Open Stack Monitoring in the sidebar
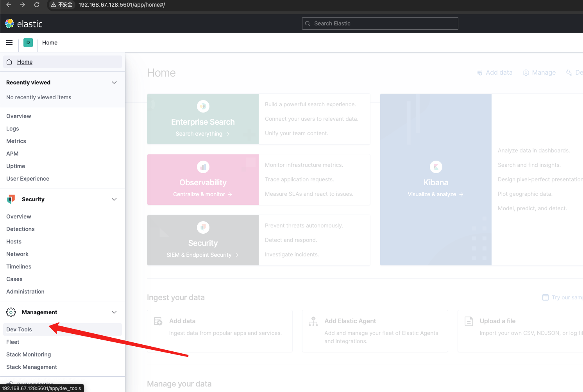 point(29,354)
